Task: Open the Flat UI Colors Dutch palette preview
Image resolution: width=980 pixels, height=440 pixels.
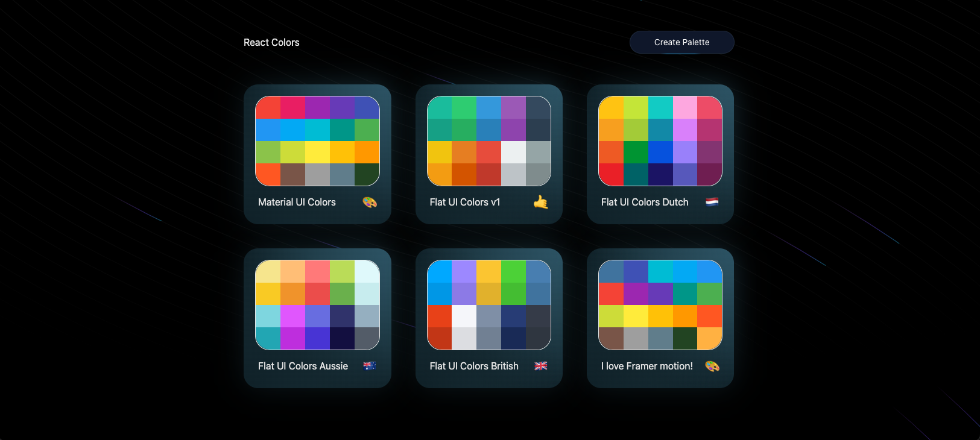Action: click(x=660, y=141)
